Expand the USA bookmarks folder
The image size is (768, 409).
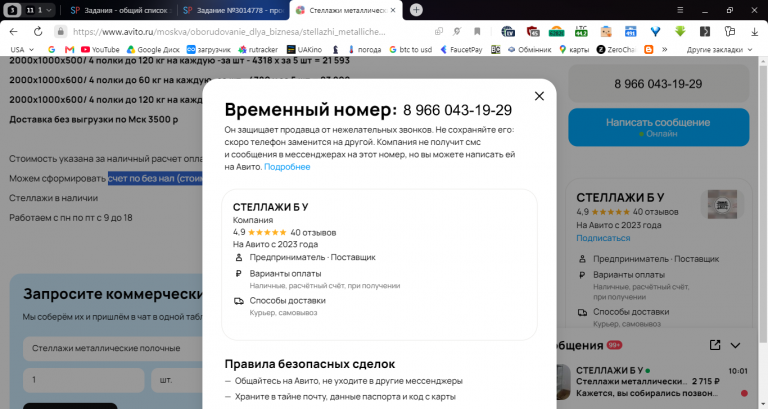(22, 49)
